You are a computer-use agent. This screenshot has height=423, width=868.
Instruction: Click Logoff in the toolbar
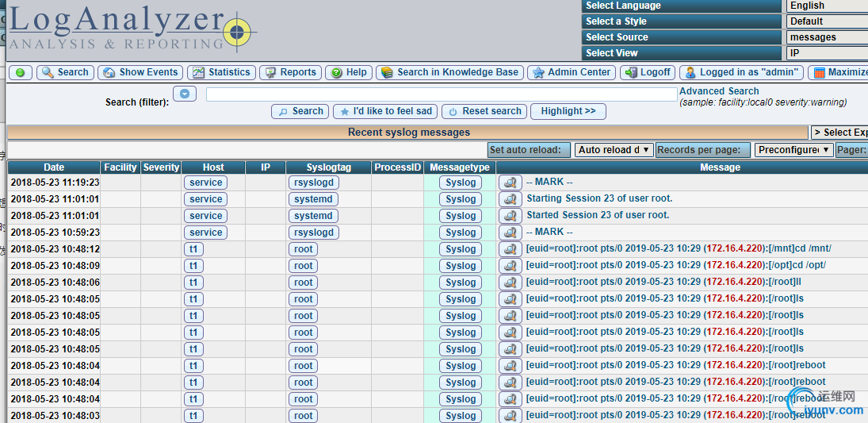647,73
